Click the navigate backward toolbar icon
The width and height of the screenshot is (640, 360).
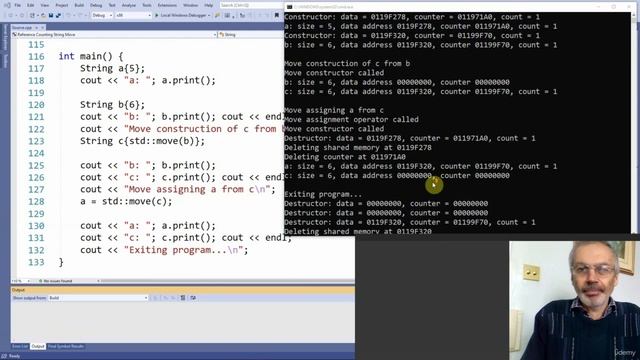tap(11, 16)
